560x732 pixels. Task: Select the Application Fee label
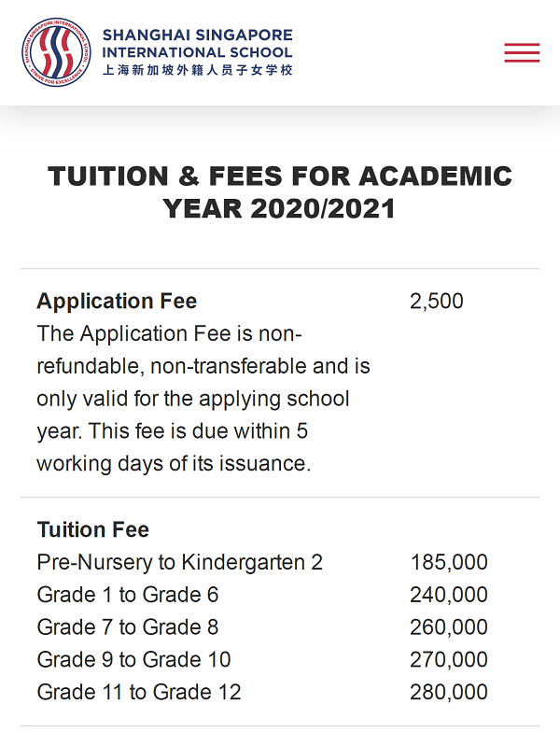[x=117, y=301]
